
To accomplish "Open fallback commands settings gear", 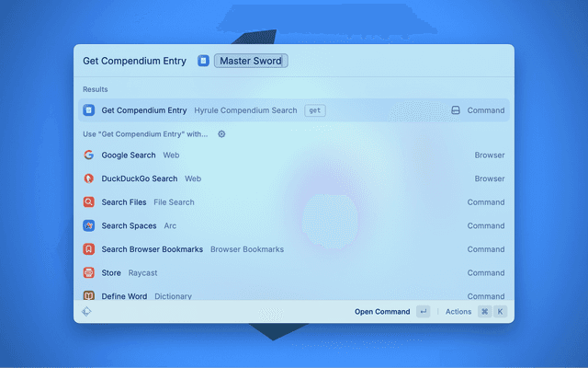I will (221, 133).
